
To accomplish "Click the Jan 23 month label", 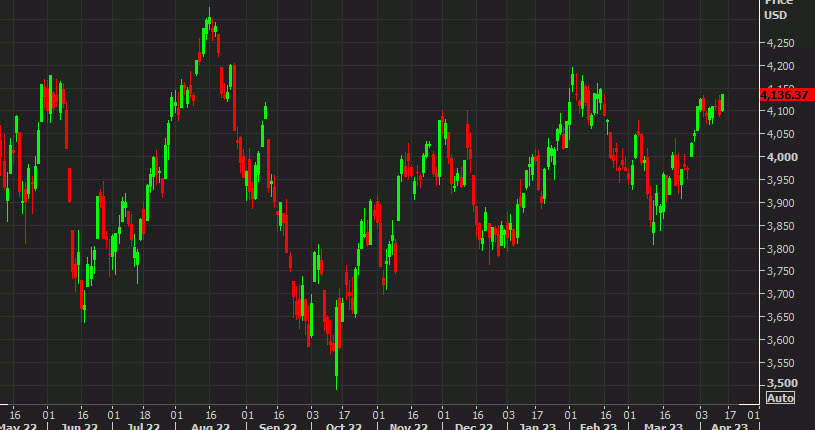I will point(539,427).
